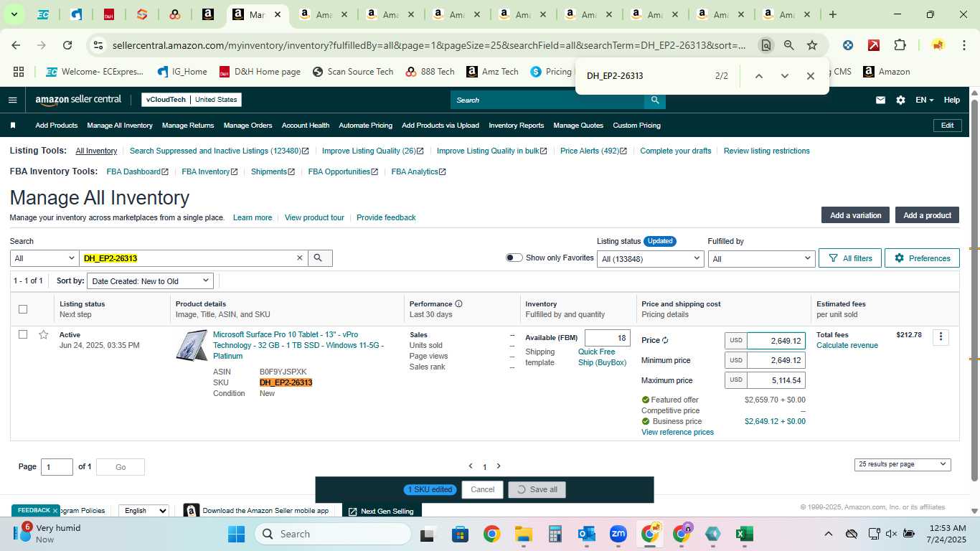980x551 pixels.
Task: Open the three-dot actions menu for listing
Action: tap(941, 337)
